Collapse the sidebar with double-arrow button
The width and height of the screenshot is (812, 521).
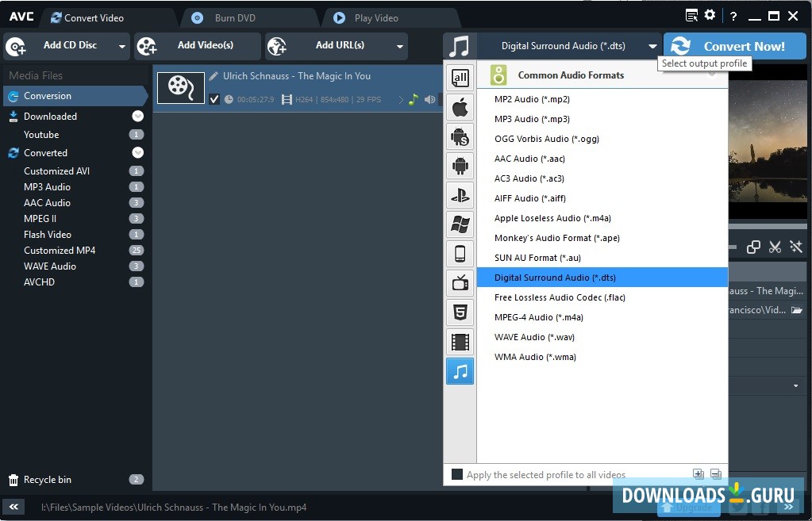click(14, 507)
